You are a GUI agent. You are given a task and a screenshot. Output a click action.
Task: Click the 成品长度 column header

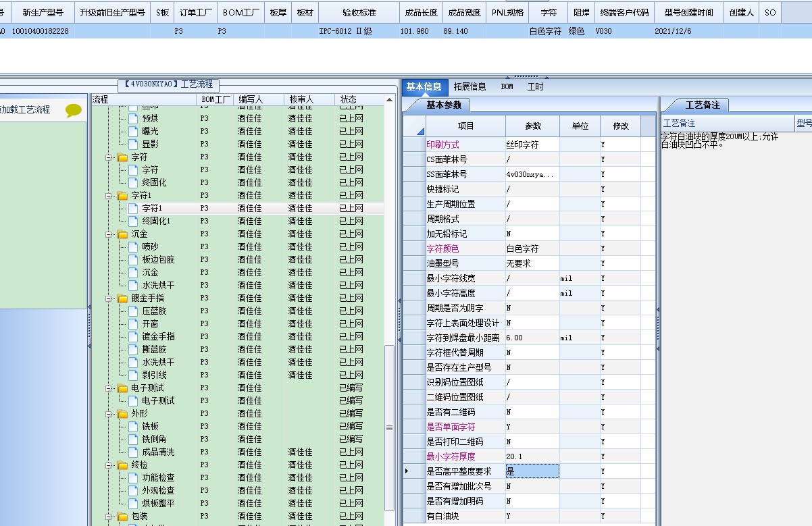click(421, 12)
